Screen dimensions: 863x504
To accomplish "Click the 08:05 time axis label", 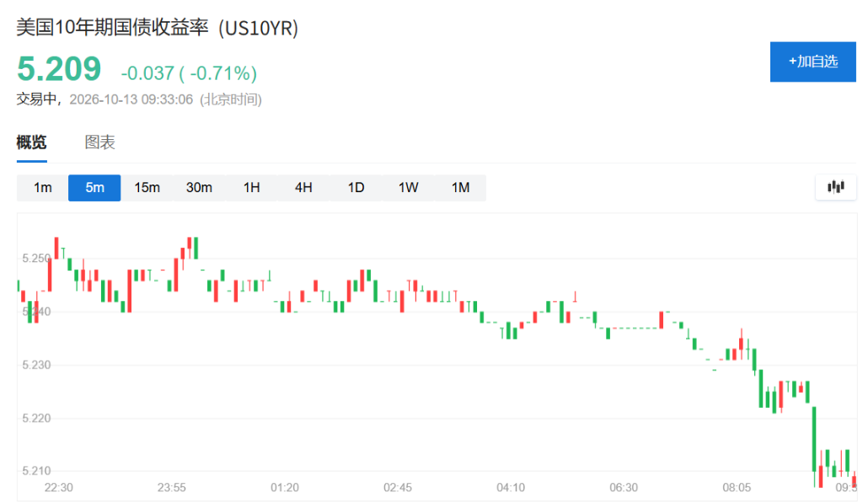I will tap(737, 487).
